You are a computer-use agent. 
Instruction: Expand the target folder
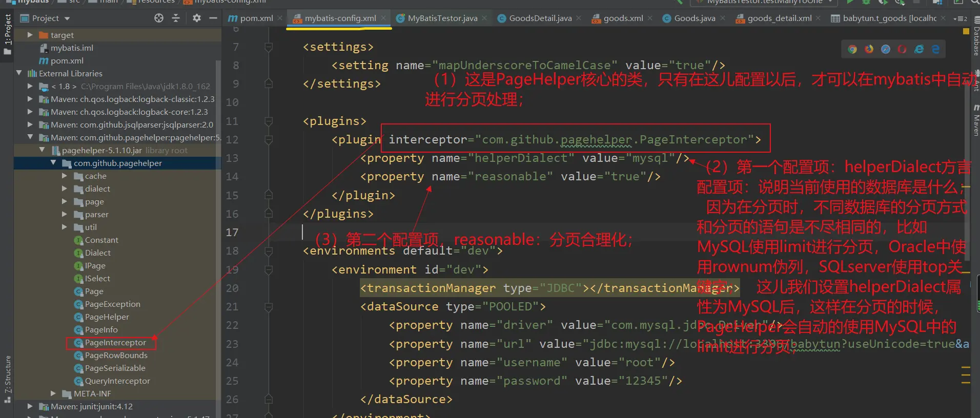tap(30, 35)
